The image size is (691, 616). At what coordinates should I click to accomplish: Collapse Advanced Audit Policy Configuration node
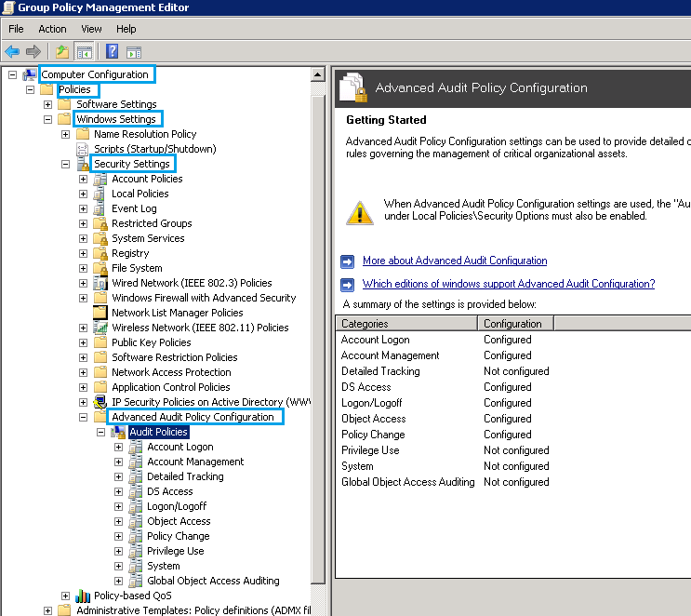click(x=84, y=417)
